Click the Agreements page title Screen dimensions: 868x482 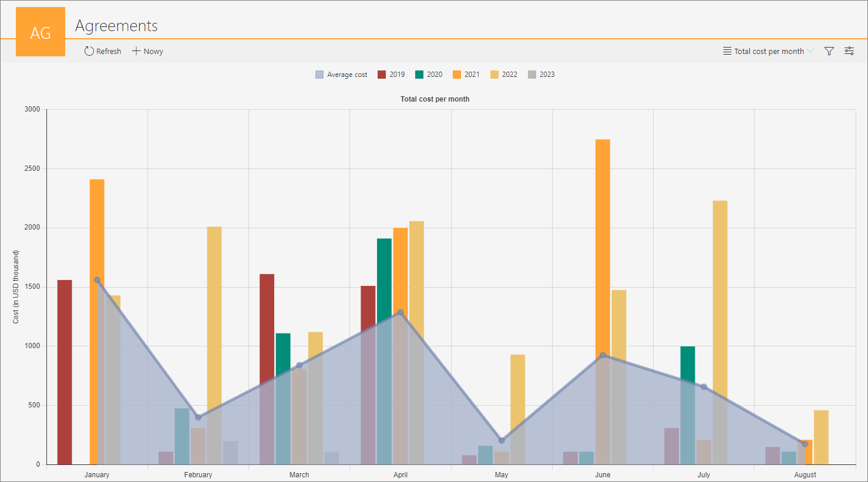[x=116, y=26]
